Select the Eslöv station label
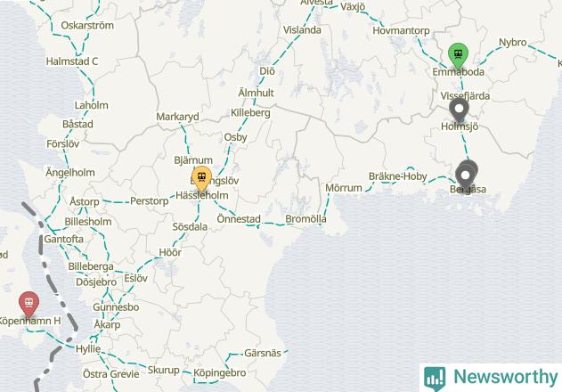This screenshot has width=562, height=392. pyautogui.click(x=136, y=278)
